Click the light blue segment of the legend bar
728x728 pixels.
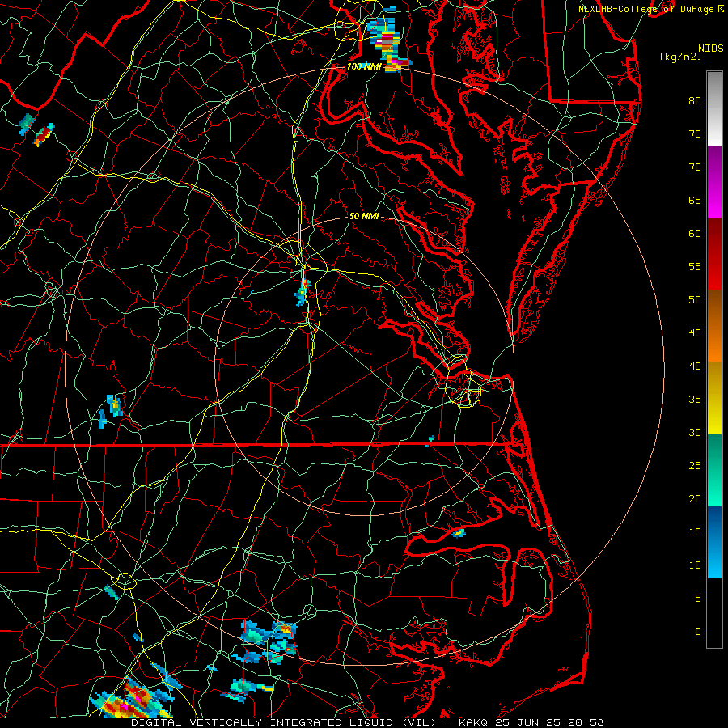(x=714, y=542)
